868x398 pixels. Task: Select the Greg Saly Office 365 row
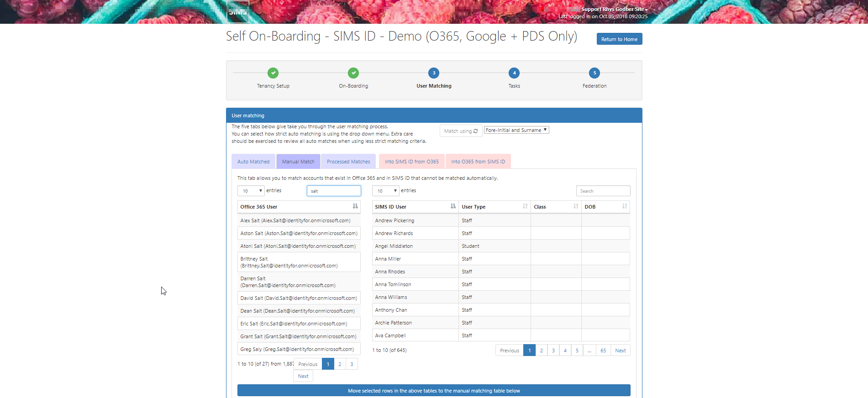(x=299, y=349)
